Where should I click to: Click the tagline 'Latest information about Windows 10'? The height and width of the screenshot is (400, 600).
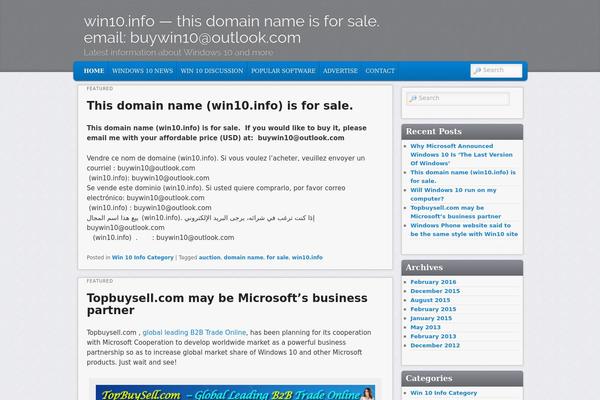point(178,52)
